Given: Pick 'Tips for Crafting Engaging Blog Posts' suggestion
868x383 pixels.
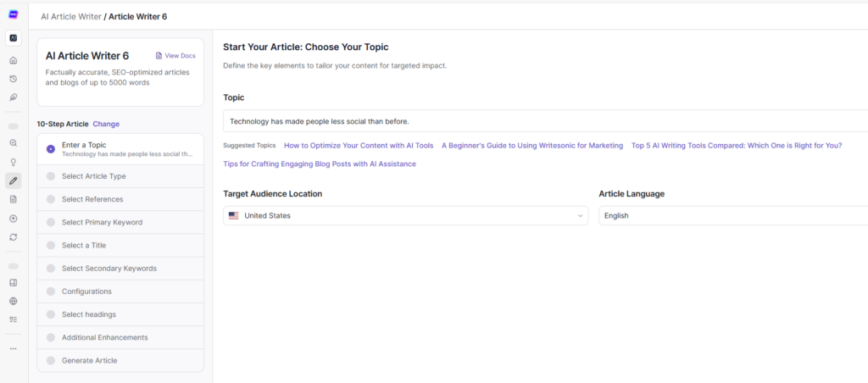Looking at the screenshot, I should coord(320,164).
